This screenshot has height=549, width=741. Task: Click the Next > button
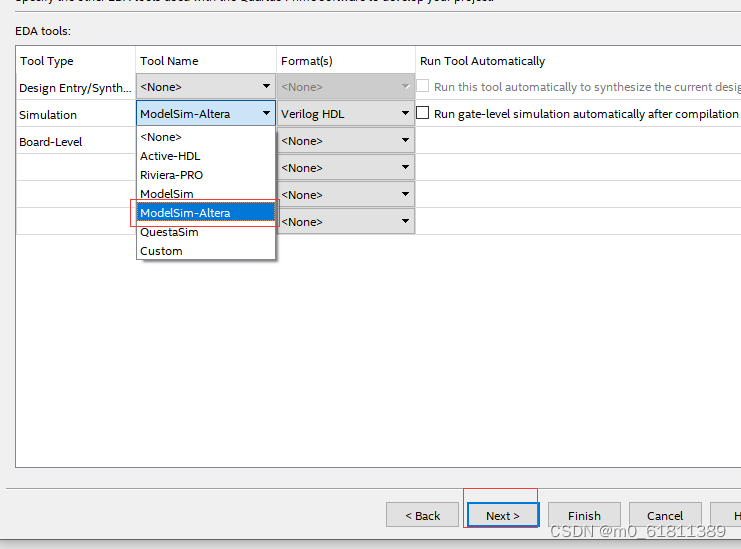click(x=503, y=515)
